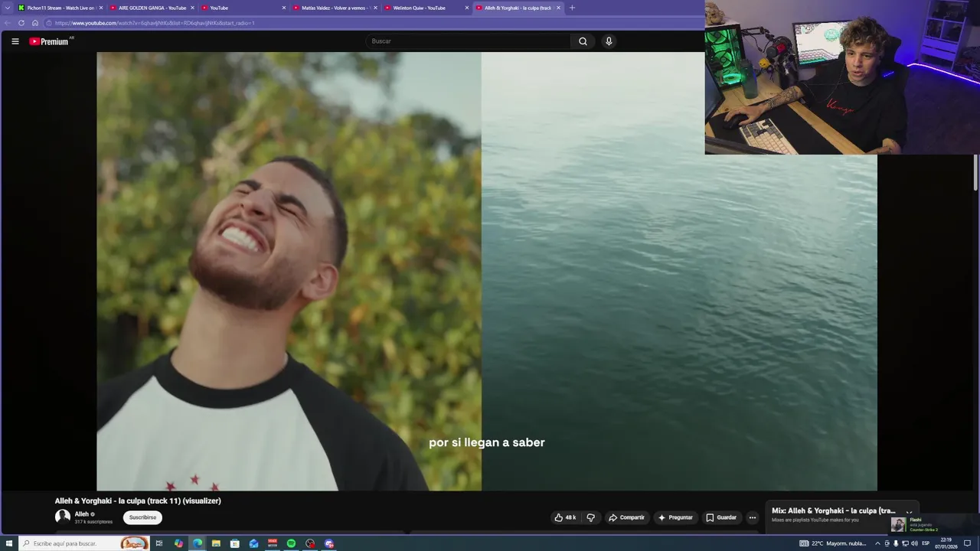Open Task View on the taskbar
Screen dimensions: 980x551
point(159,543)
